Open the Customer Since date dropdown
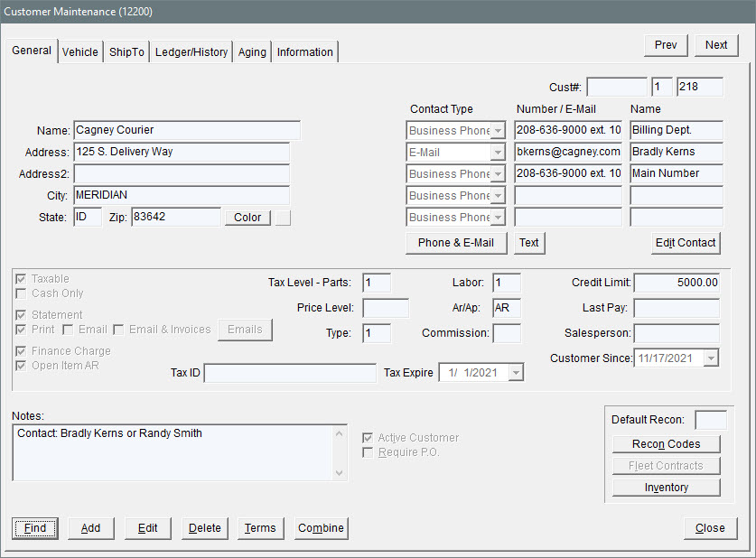The height and width of the screenshot is (558, 756). pos(711,358)
